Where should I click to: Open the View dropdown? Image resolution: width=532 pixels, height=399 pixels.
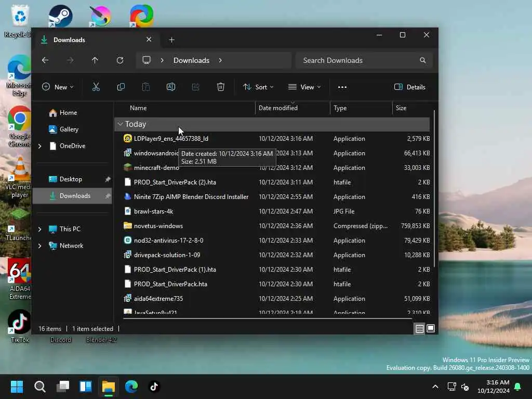pos(304,87)
